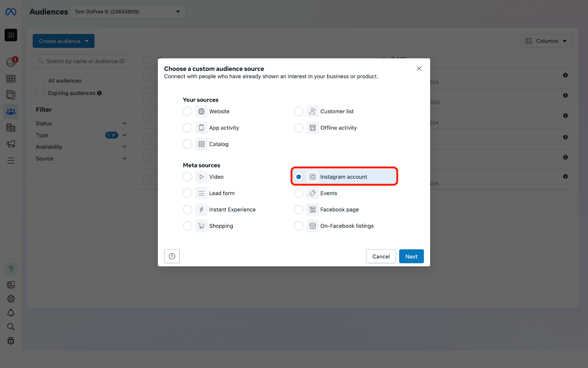Click the Video play icon
Image resolution: width=588 pixels, height=368 pixels.
(x=201, y=177)
